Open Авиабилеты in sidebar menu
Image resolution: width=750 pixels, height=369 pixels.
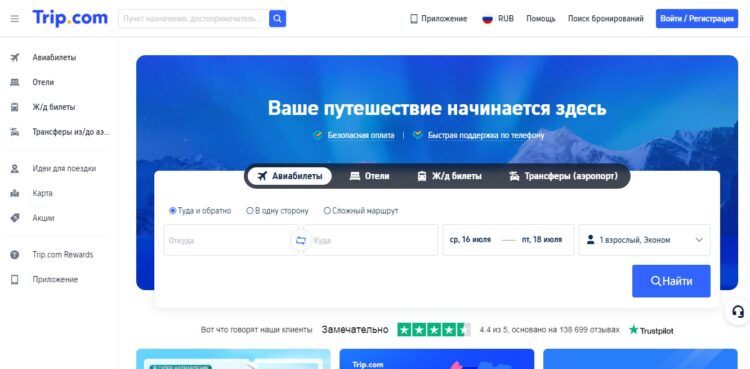[x=55, y=57]
